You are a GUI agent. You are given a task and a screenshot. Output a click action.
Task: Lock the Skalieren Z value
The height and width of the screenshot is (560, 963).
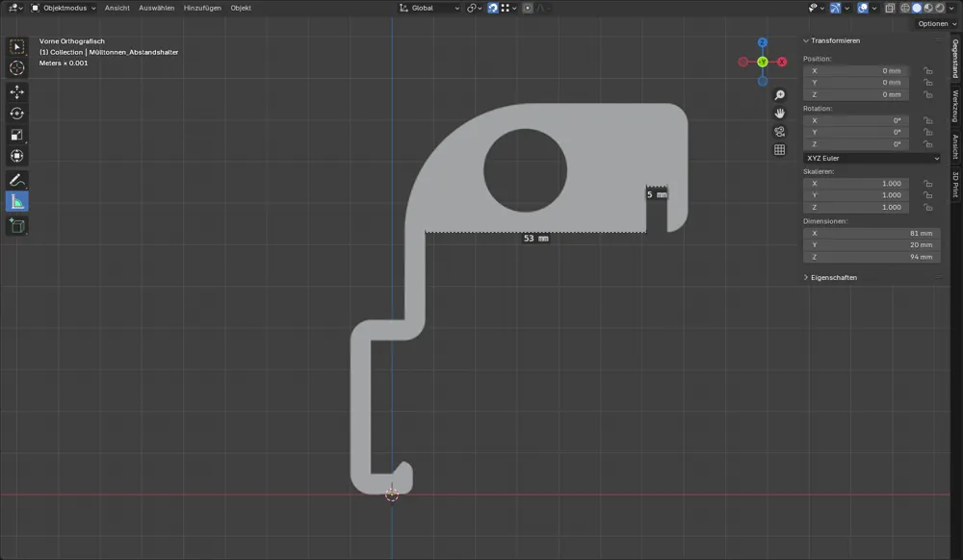[928, 207]
